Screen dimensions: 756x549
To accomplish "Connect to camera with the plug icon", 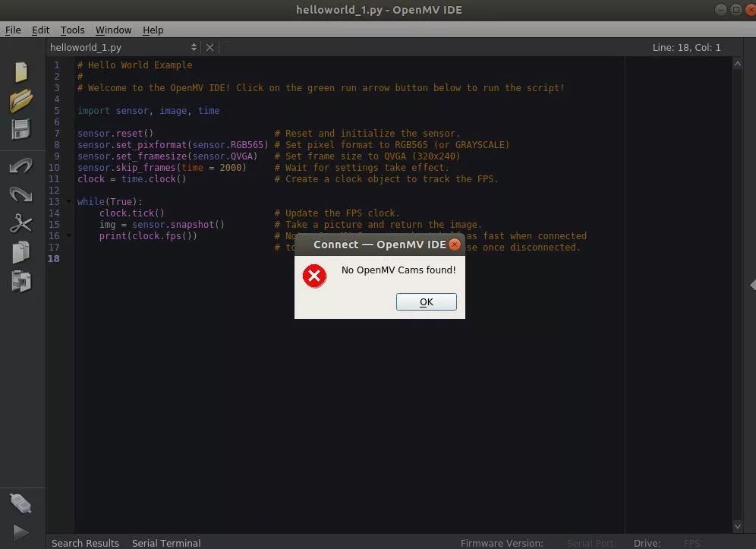I will pos(21,503).
